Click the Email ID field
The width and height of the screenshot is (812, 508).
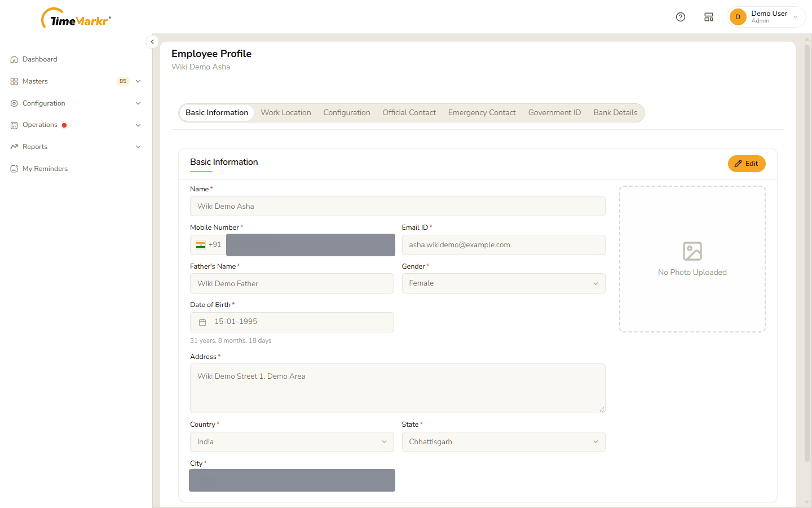pos(504,245)
